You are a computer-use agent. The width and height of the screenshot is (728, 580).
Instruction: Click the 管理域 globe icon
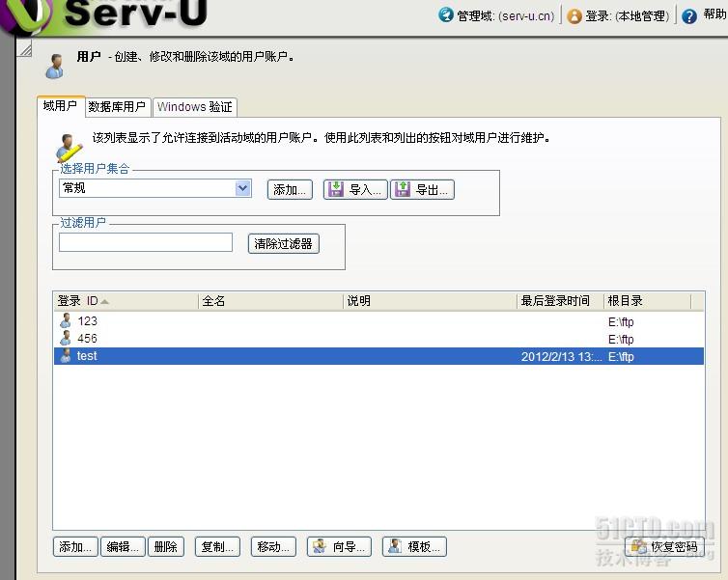pyautogui.click(x=445, y=14)
